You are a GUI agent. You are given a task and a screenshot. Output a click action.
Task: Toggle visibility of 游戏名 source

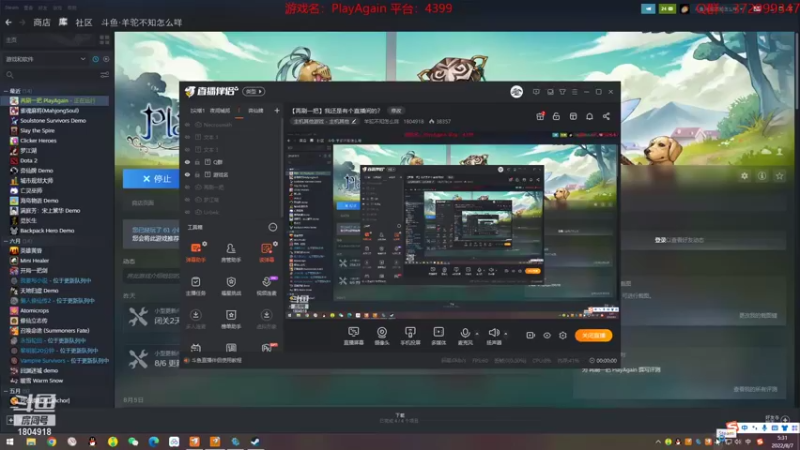(x=187, y=174)
